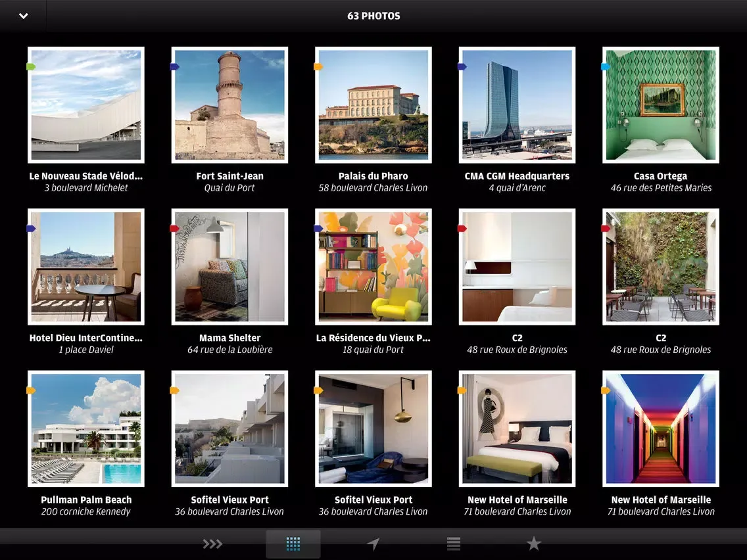Open C2 green wall terrace photo
747x560 pixels.
coord(661,267)
